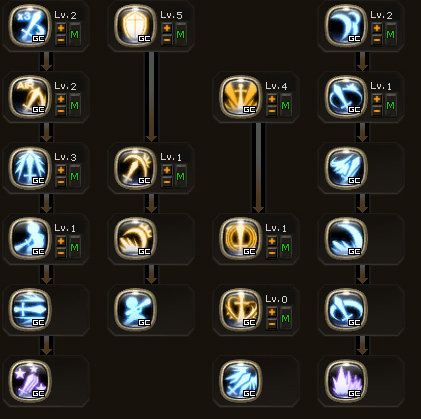Decrease level of the x3 sword skill
This screenshot has height=419, width=421.
(x=61, y=40)
